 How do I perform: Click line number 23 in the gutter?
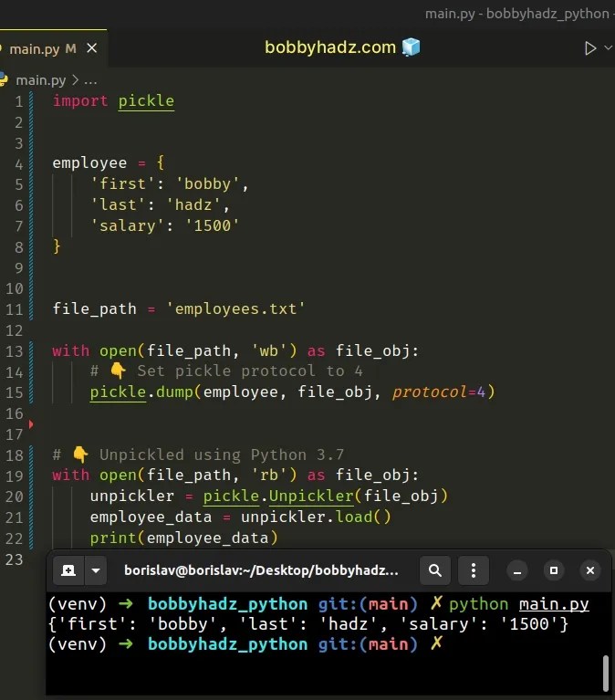[x=15, y=559]
